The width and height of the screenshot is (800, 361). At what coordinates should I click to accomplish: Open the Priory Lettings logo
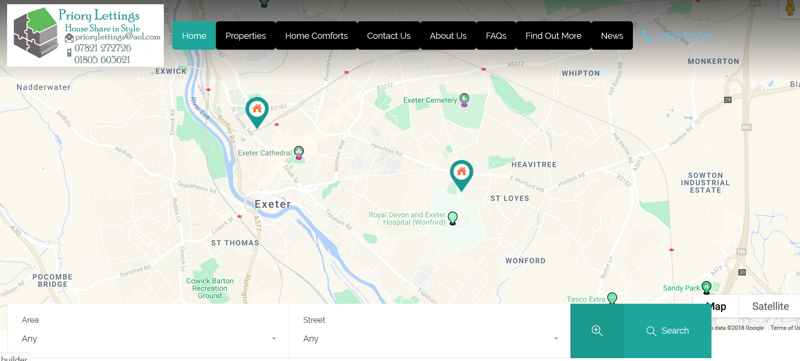pyautogui.click(x=85, y=36)
